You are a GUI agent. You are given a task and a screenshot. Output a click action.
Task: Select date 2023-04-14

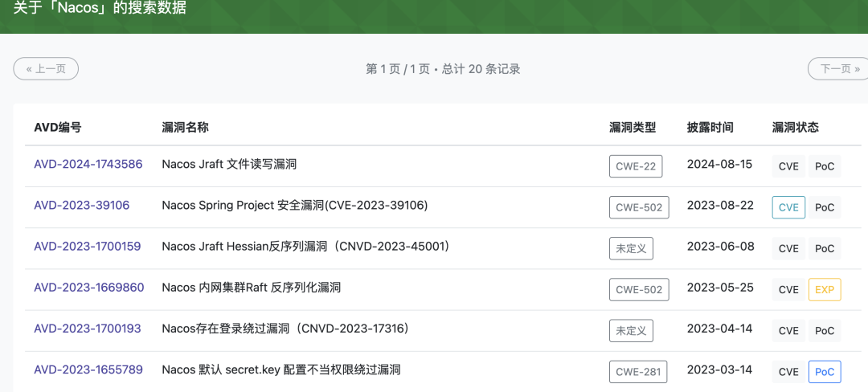coord(719,329)
